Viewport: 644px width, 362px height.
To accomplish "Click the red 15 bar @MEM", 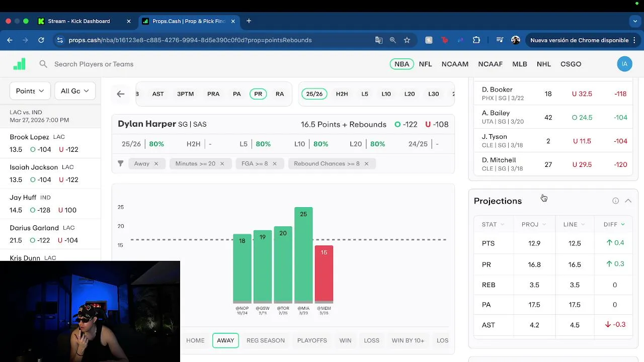I will coord(324,275).
